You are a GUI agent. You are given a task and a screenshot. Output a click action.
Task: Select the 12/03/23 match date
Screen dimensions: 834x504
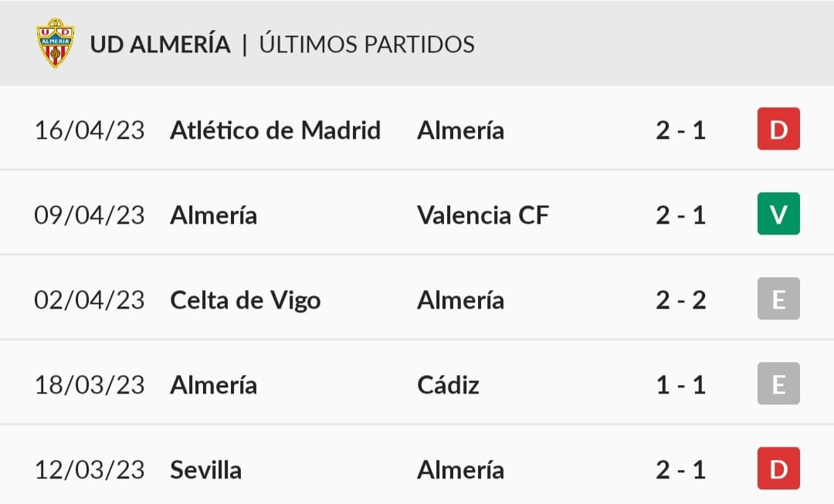click(90, 470)
